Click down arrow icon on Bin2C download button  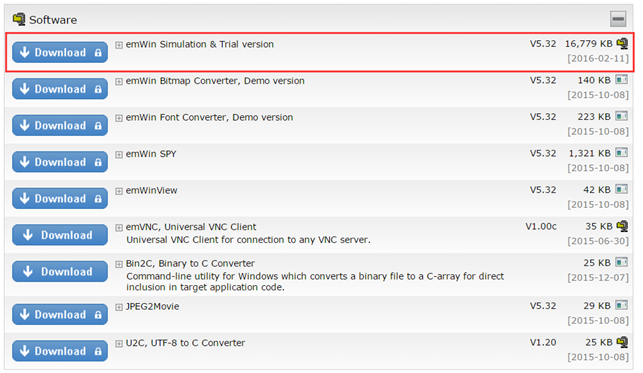click(28, 271)
